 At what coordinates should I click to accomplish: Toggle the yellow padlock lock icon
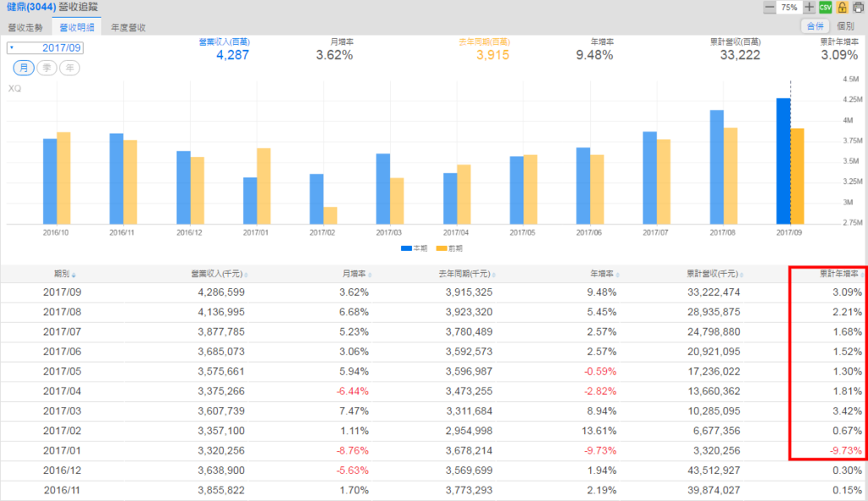842,7
